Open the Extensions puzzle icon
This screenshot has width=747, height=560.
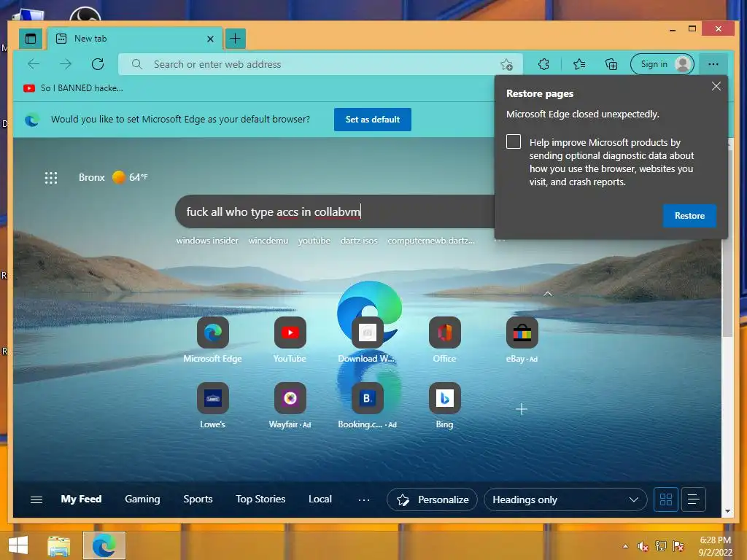click(543, 64)
